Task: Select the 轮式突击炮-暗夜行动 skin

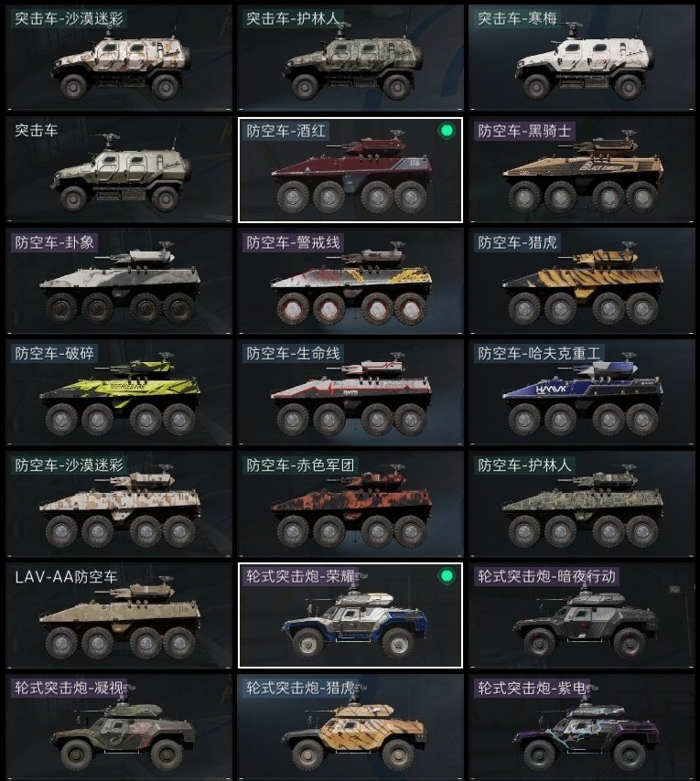Action: pyautogui.click(x=581, y=615)
